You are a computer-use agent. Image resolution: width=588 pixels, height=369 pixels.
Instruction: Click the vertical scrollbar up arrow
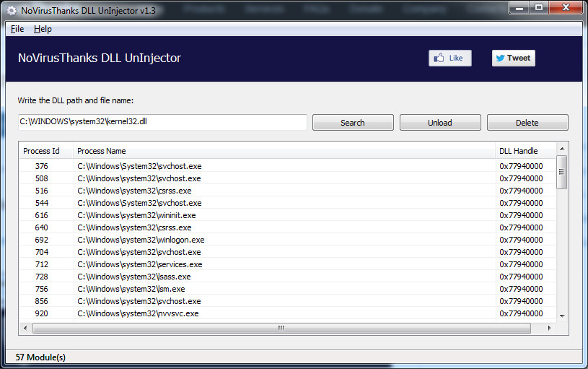[x=562, y=149]
